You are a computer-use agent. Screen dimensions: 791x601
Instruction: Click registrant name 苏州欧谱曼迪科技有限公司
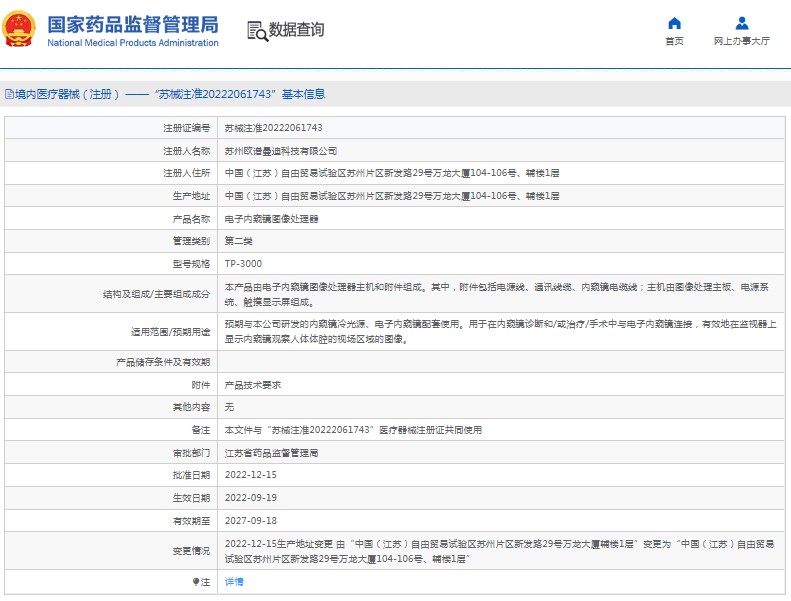pyautogui.click(x=281, y=151)
